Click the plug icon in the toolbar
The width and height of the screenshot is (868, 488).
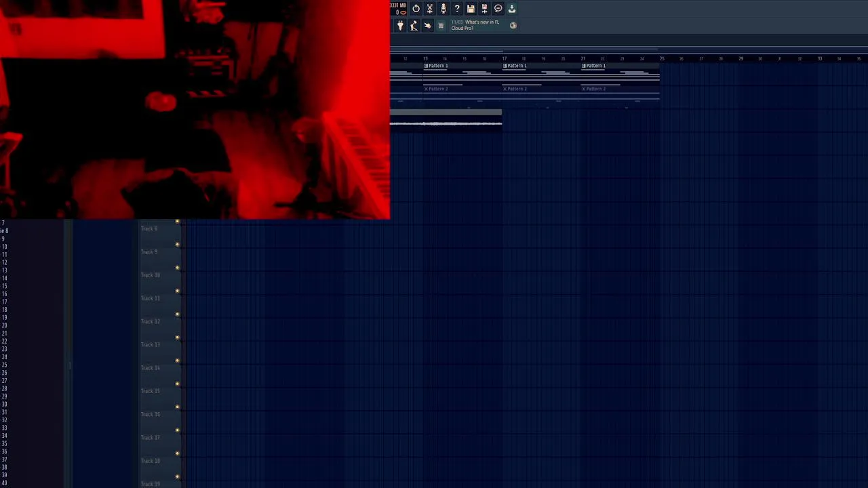(x=400, y=26)
